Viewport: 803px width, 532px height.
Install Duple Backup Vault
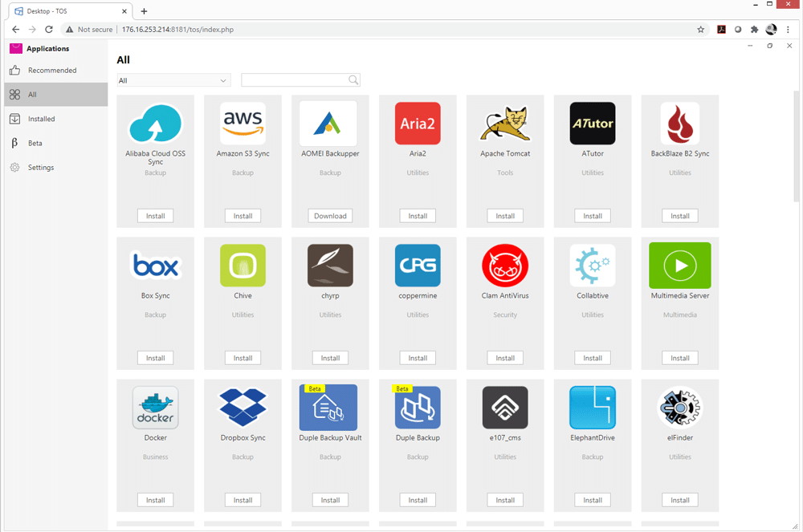point(330,500)
